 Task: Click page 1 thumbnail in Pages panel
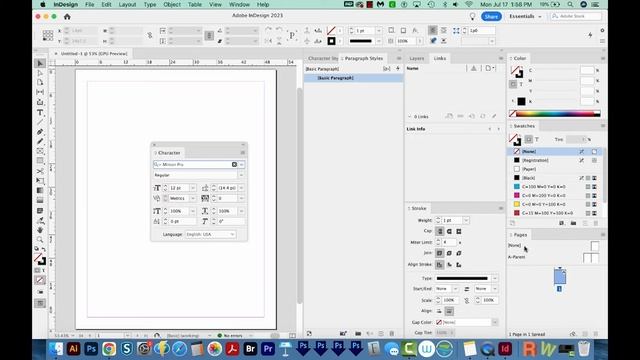560,277
